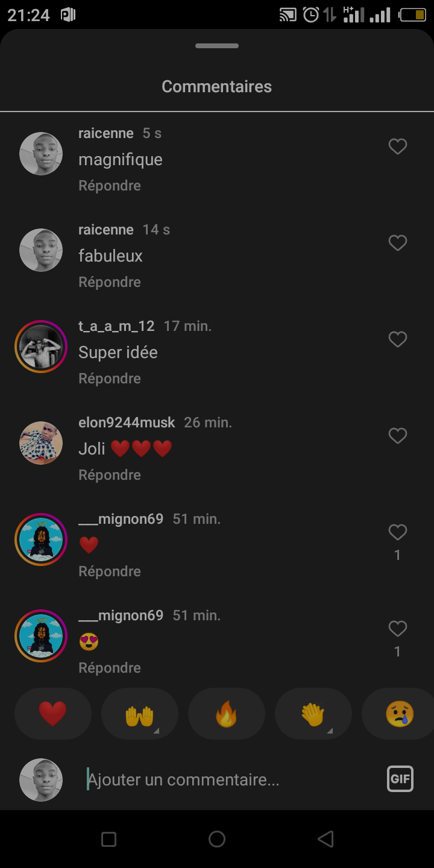The width and height of the screenshot is (434, 868).
Task: Like the "fabuleux" comment
Action: (397, 243)
